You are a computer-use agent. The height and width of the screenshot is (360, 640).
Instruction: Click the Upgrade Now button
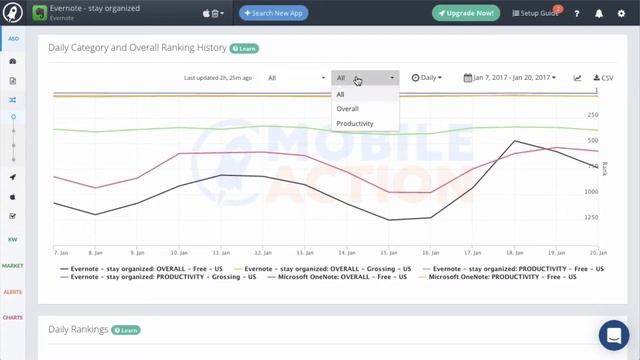pos(466,13)
